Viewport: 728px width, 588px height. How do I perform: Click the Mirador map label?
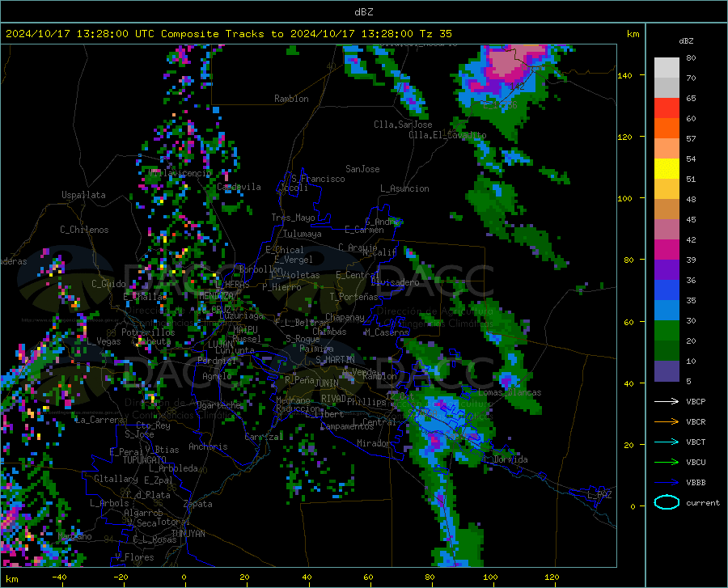[374, 443]
